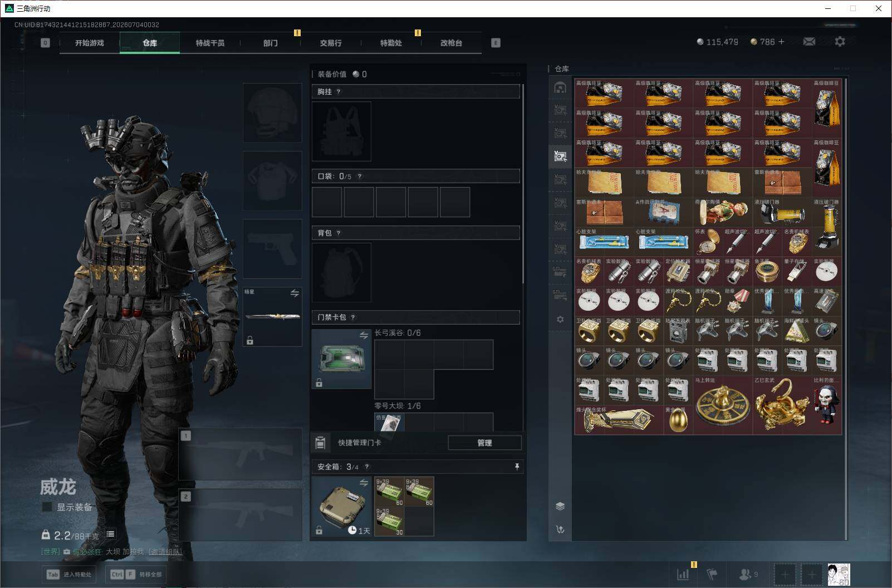Click the 邀请组队 chat link

165,552
